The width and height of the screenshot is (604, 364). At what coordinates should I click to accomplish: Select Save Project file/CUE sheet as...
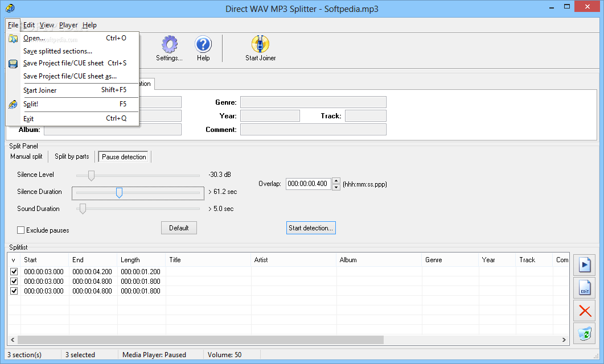(72, 76)
